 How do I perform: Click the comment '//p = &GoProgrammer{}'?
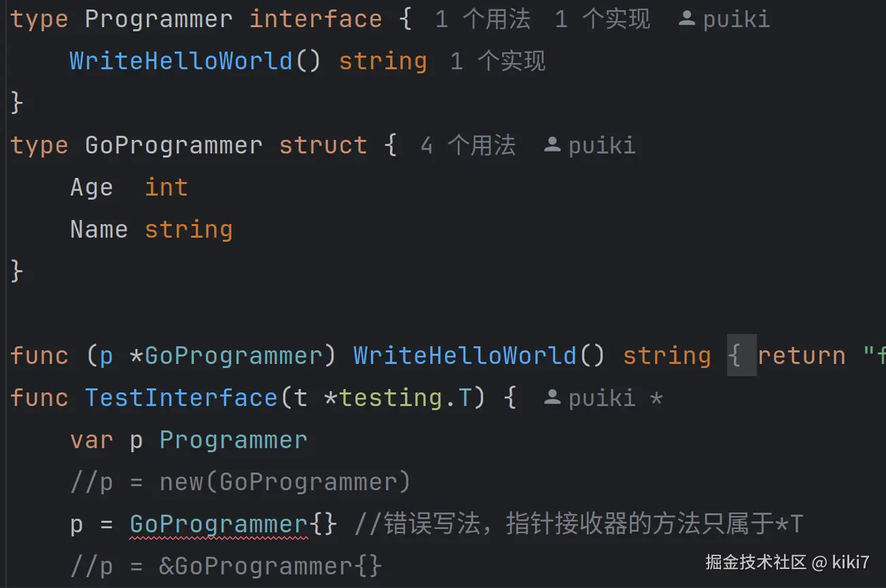coord(226,566)
